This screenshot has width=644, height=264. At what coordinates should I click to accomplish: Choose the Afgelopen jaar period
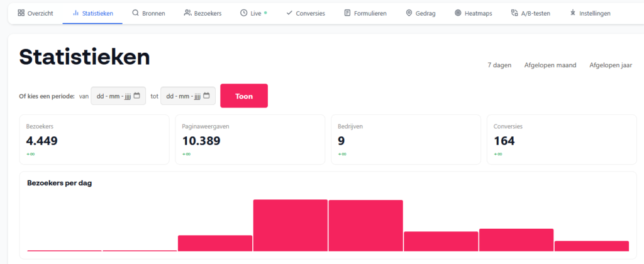611,65
